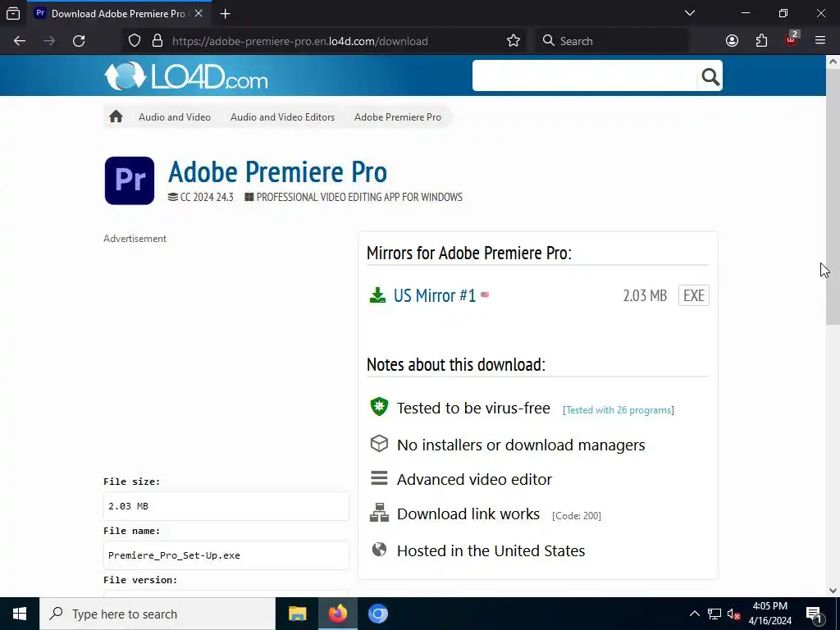
Task: Click CC 2024 24.3 version text
Action: 207,197
